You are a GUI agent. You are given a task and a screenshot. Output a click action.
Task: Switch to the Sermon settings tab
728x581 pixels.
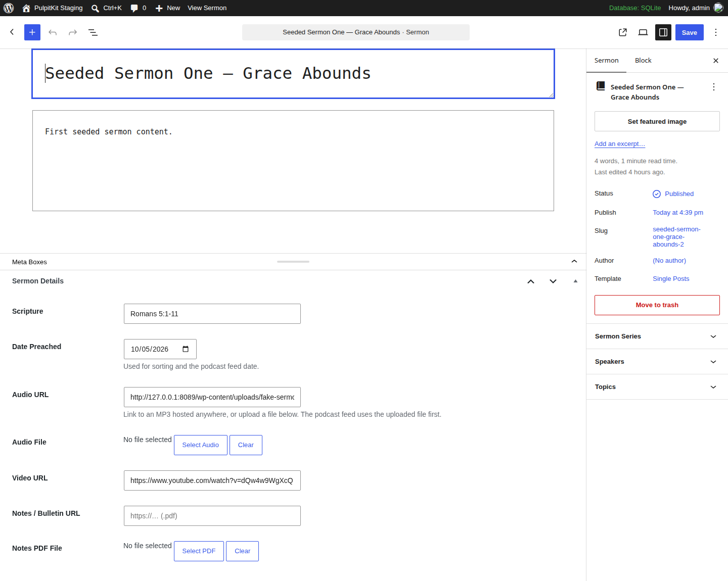pos(606,61)
